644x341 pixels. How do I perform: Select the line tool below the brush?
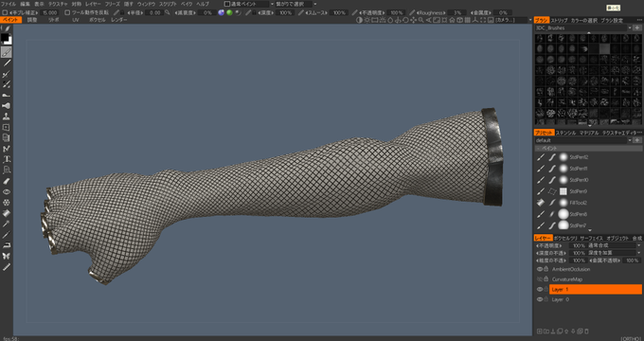pos(7,63)
